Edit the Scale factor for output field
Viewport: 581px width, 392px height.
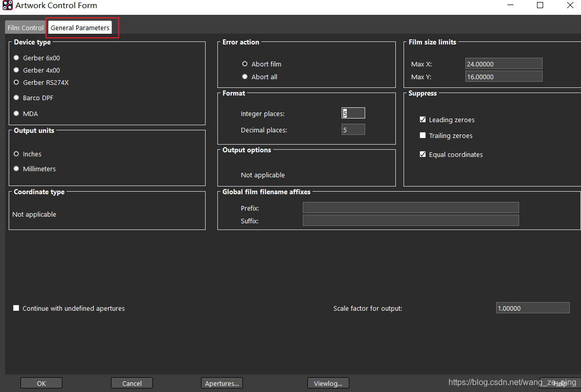(532, 308)
